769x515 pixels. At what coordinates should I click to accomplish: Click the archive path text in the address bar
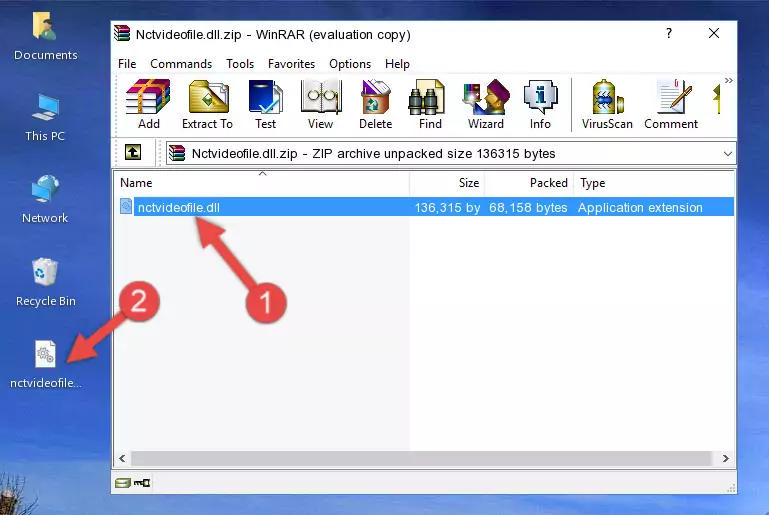[373, 154]
